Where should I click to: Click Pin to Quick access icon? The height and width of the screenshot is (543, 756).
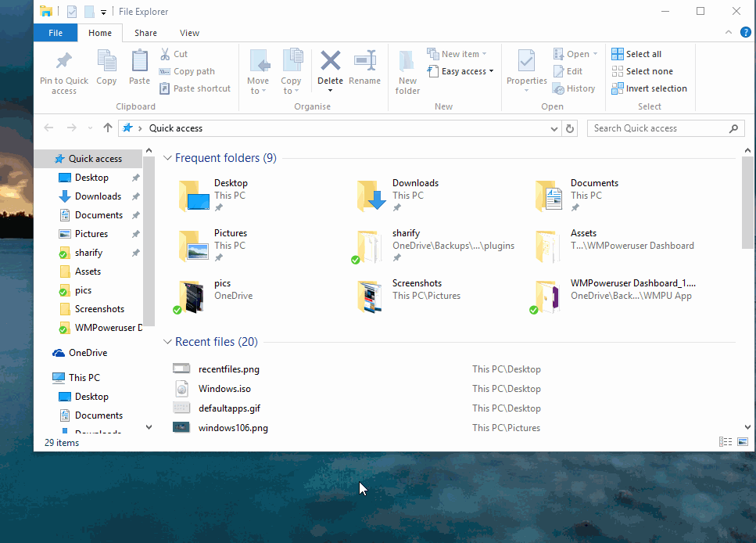coord(64,61)
